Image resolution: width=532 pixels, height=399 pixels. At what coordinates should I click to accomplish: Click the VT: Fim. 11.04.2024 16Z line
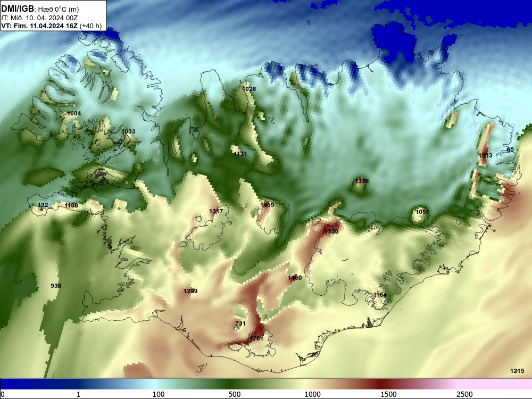click(x=39, y=26)
